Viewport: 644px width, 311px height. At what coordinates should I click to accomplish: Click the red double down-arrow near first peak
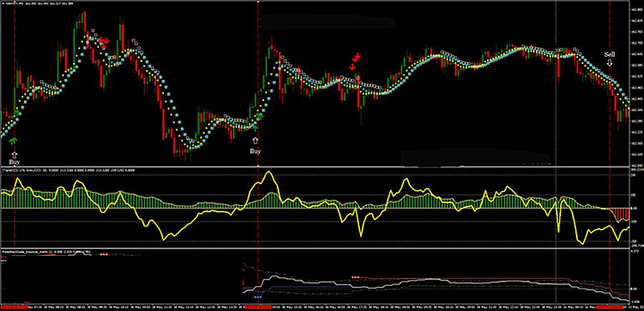point(103,41)
